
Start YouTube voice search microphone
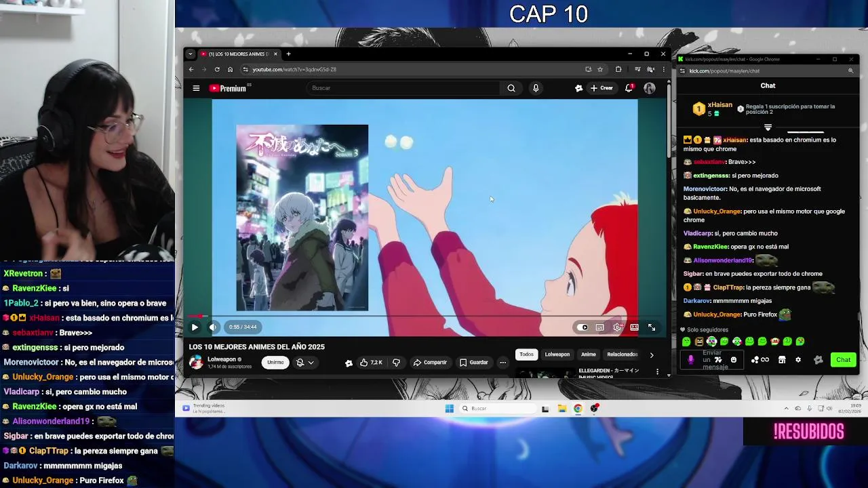[536, 88]
